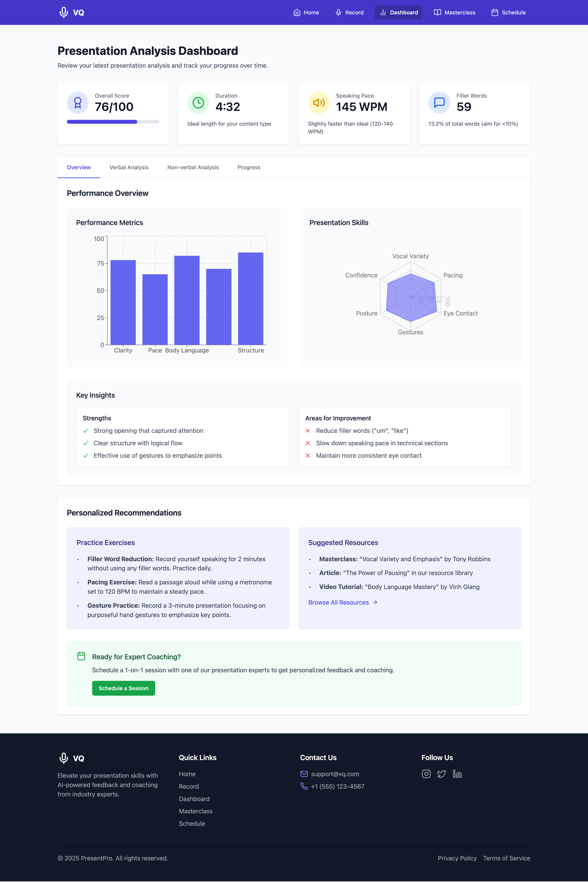Click the Speaking Pace speaker icon

[318, 103]
